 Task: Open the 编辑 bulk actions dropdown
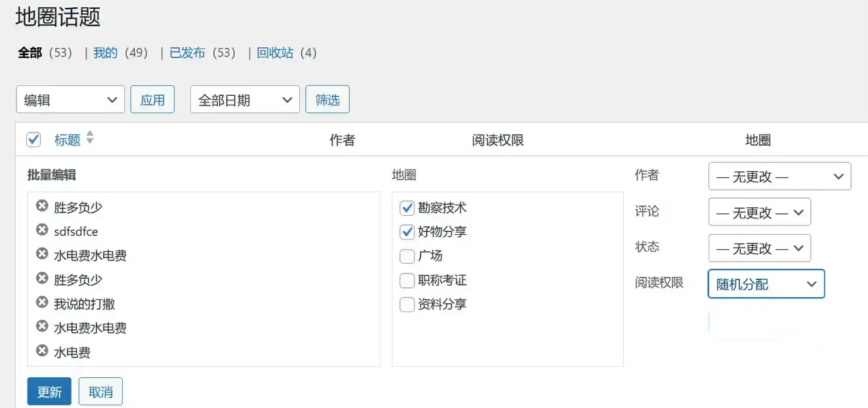click(70, 100)
